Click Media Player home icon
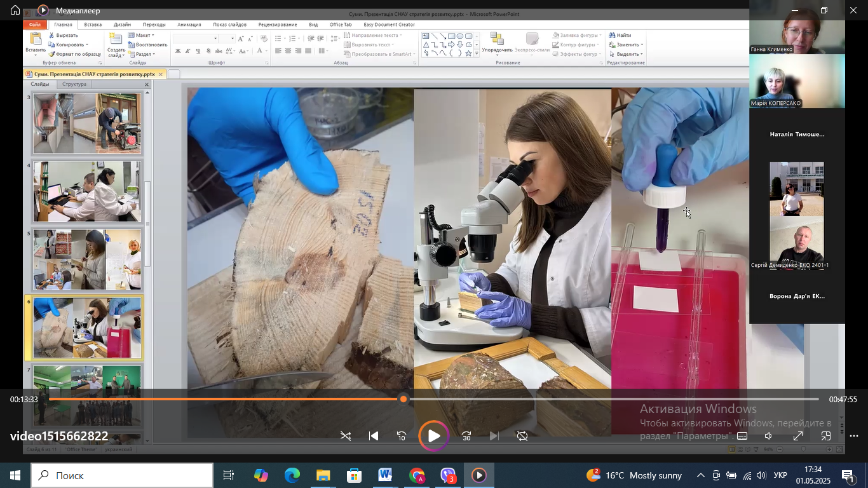868x488 pixels. coord(15,10)
